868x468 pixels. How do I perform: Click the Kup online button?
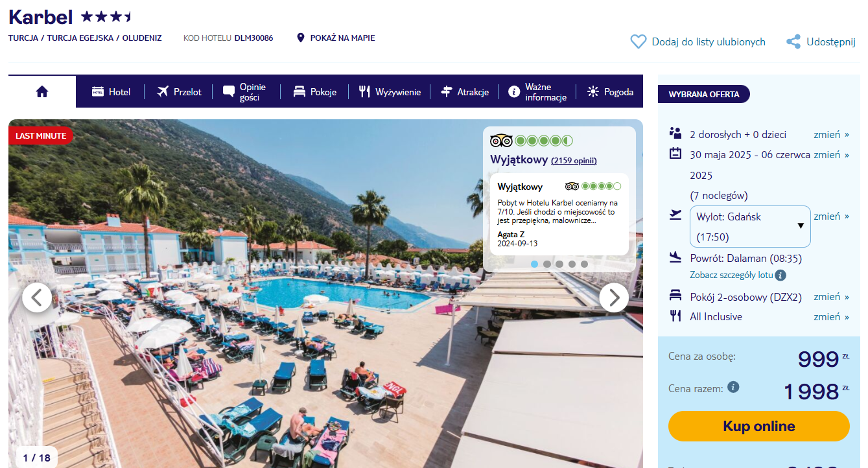coord(758,426)
